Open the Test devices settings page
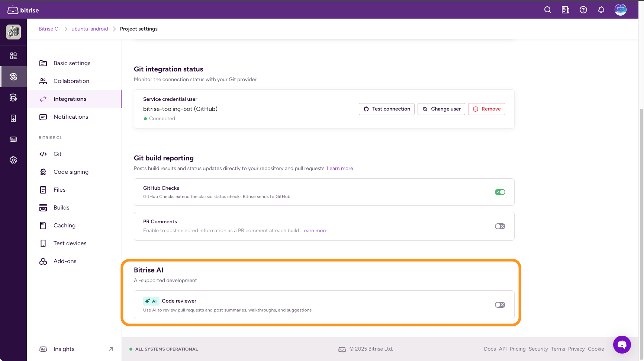 click(70, 243)
